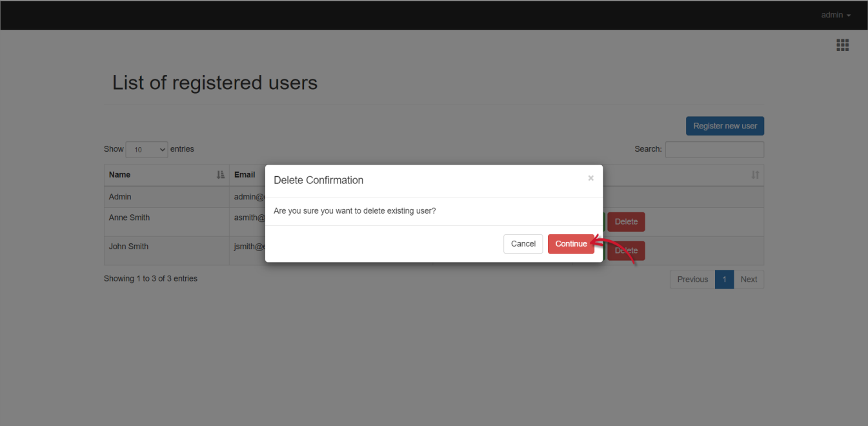Viewport: 868px width, 426px height.
Task: Open the apps grid icon
Action: pos(842,45)
